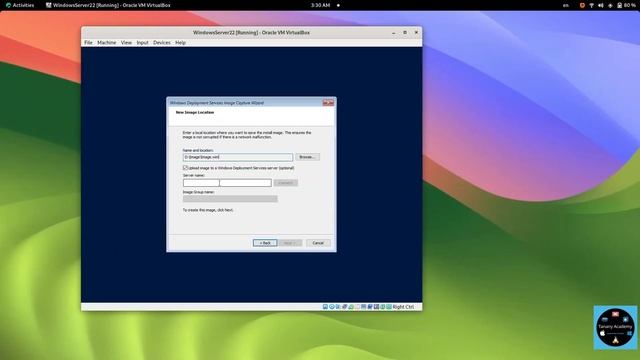Click the WindowsServer22 app title in top bar
The width and height of the screenshot is (640, 360).
pos(108,5)
